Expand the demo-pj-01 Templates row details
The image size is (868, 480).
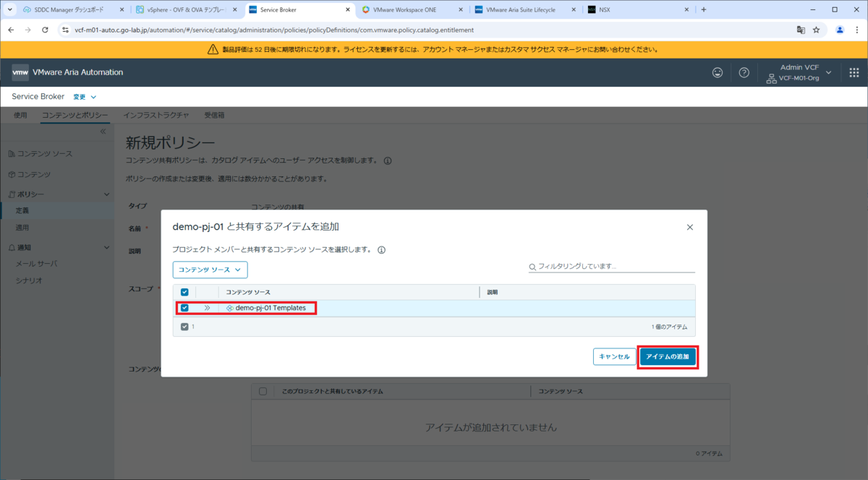pos(207,308)
